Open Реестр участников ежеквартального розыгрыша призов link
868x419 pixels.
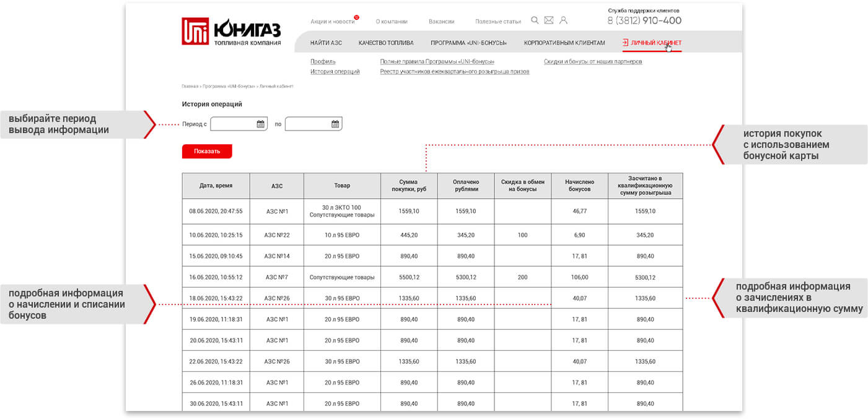pyautogui.click(x=455, y=72)
